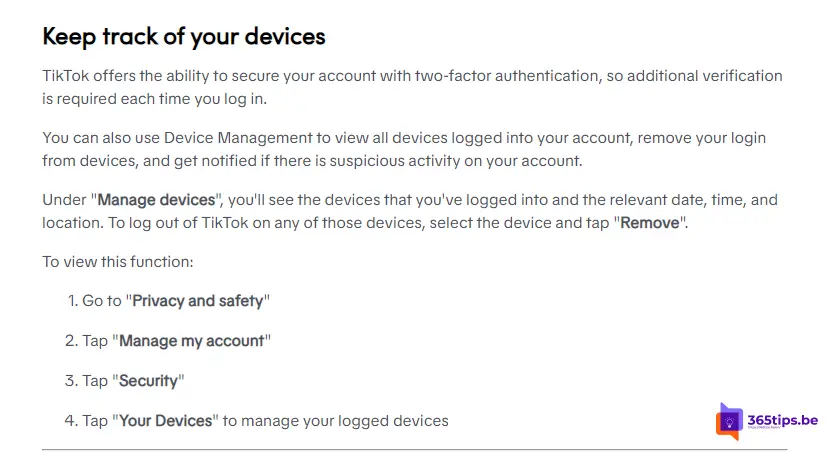Click the "Keep track of your devices" heading
Viewport: 834px width, 453px height.
tap(184, 37)
